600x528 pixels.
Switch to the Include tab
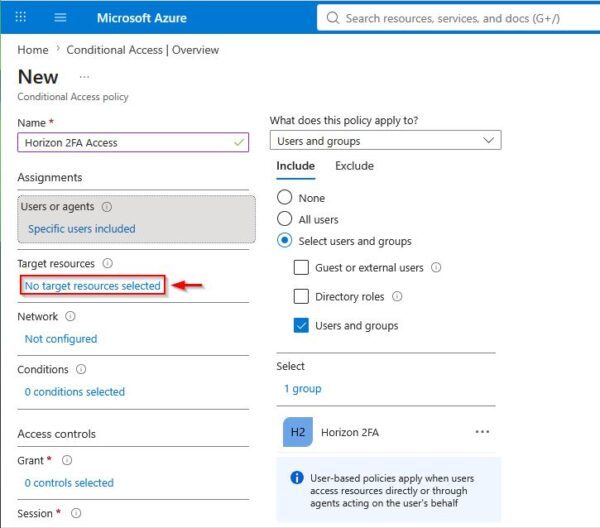(295, 166)
